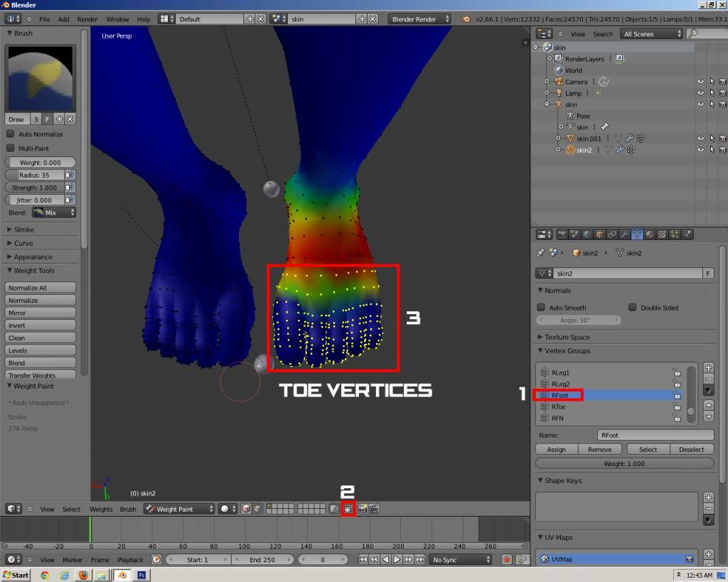The height and width of the screenshot is (582, 728).
Task: Click the auto keyframe record button
Action: 506,560
